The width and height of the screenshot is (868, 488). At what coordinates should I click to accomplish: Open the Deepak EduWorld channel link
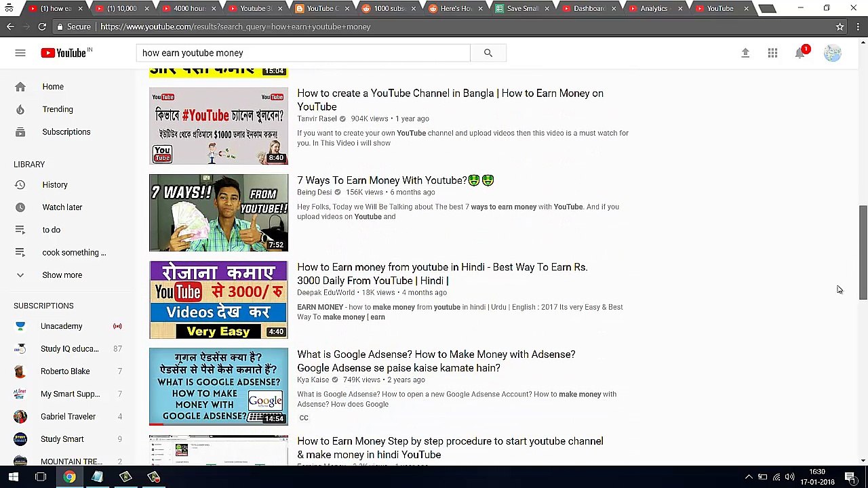pos(325,293)
